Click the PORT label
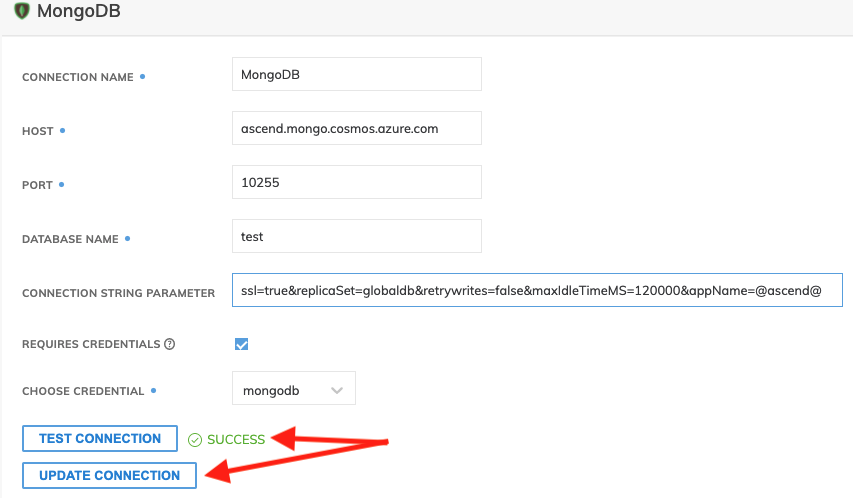This screenshot has width=853, height=498. 38,185
